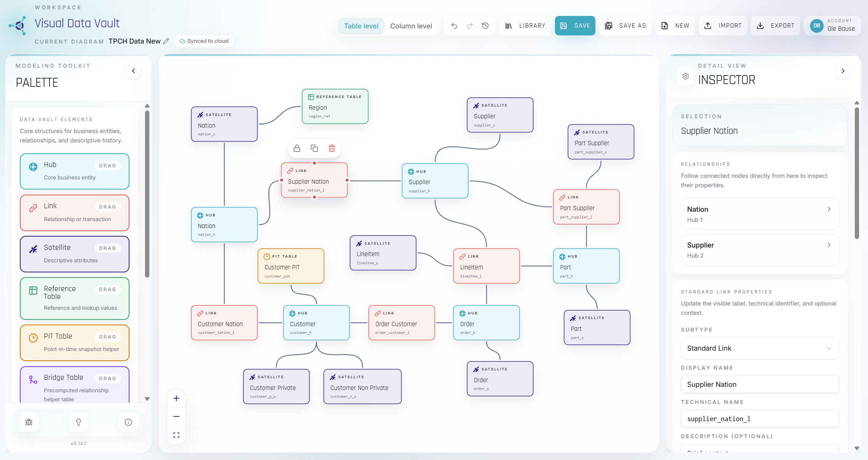
Task: Click the Reference Table grid icon in palette
Action: [33, 290]
